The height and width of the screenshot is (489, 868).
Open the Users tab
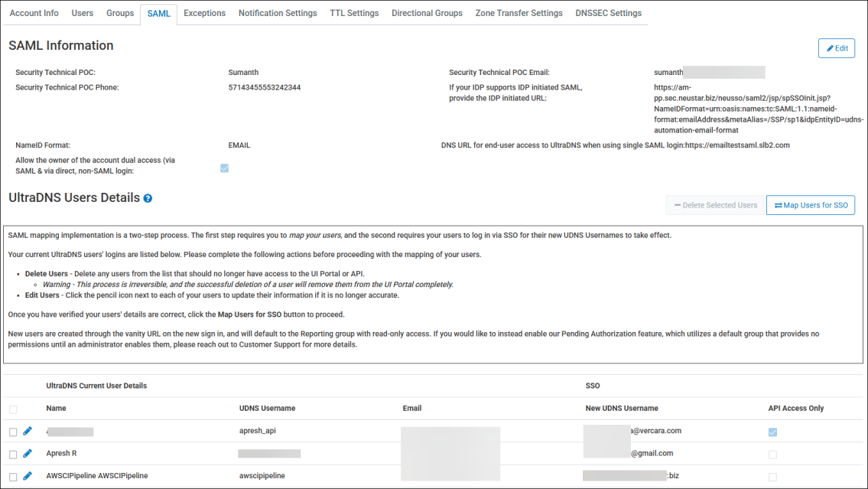click(x=83, y=13)
